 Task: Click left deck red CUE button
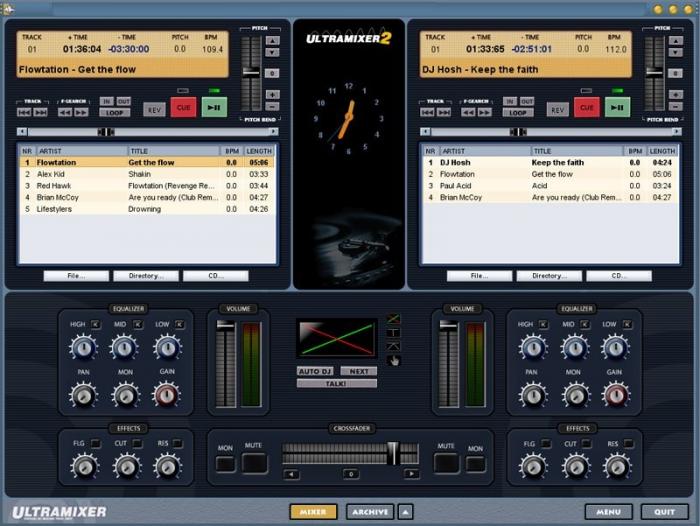point(183,107)
